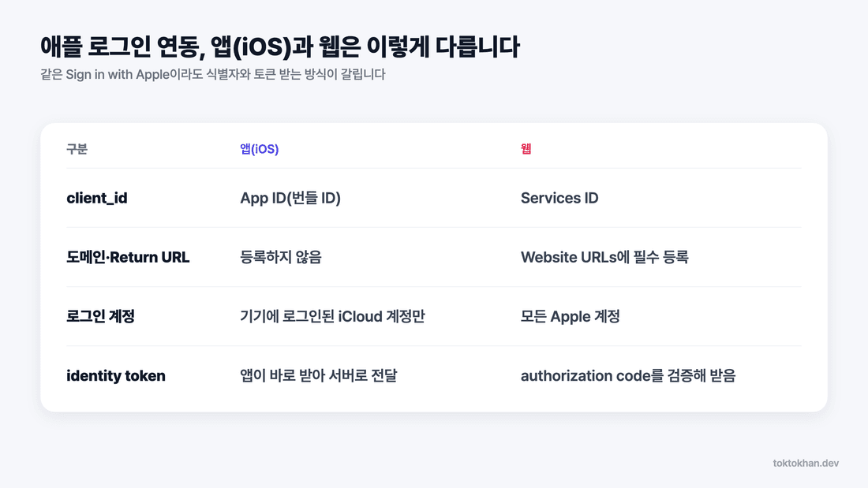
Task: Select the client_id row label
Action: [97, 198]
